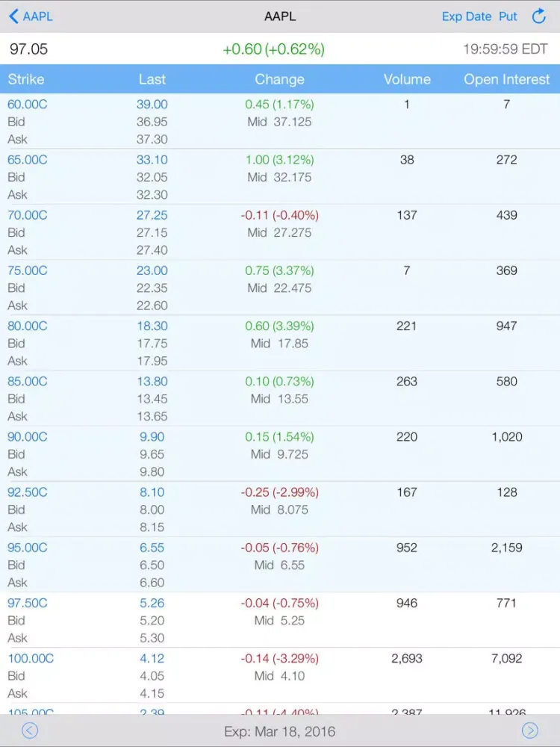
Task: Sort by the Strike column header
Action: click(x=26, y=79)
